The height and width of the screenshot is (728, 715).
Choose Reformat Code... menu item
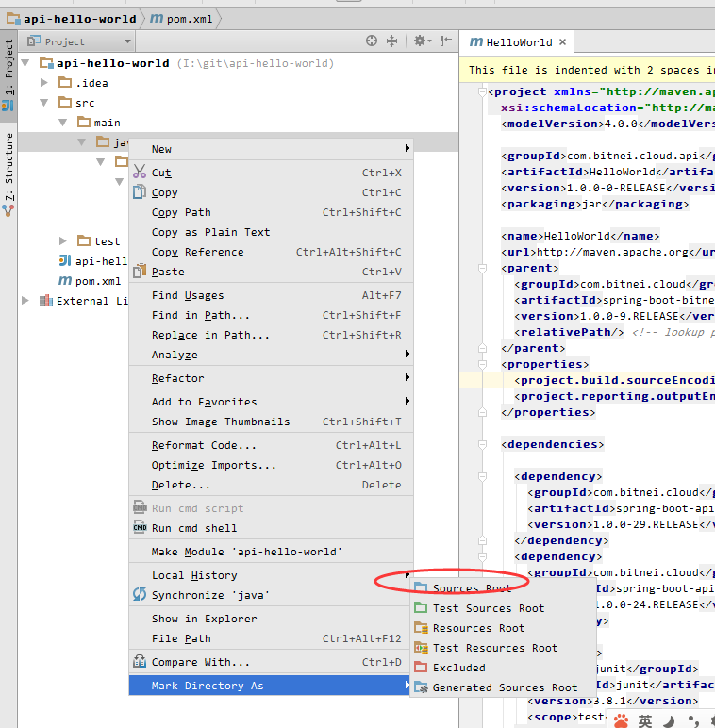271,445
